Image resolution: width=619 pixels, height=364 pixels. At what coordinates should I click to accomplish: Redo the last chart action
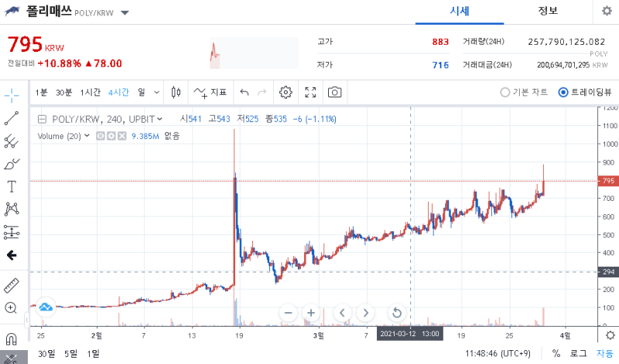pyautogui.click(x=262, y=92)
